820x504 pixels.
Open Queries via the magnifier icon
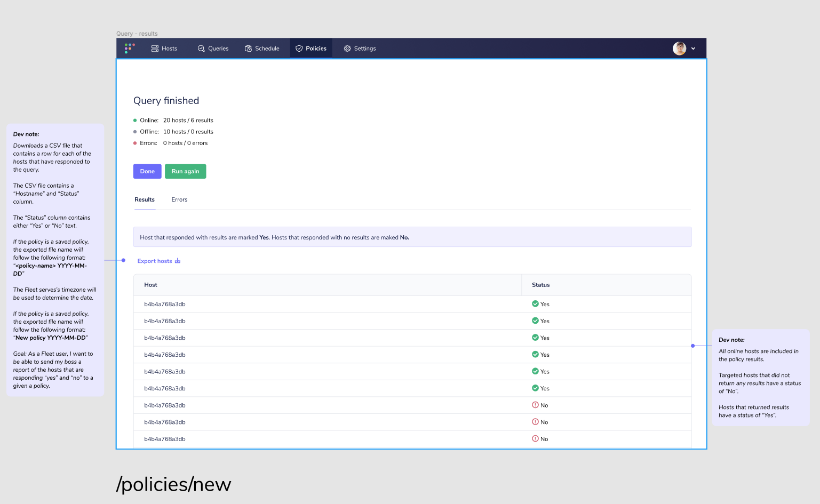(x=201, y=48)
